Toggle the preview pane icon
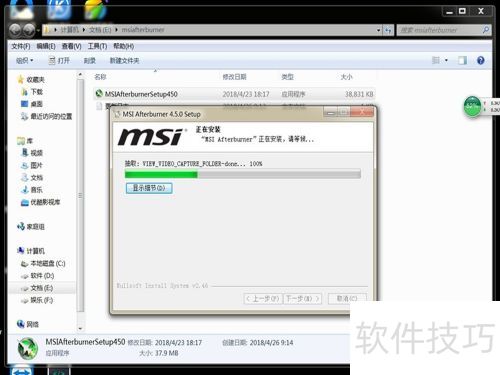The width and height of the screenshot is (500, 375). (x=462, y=60)
